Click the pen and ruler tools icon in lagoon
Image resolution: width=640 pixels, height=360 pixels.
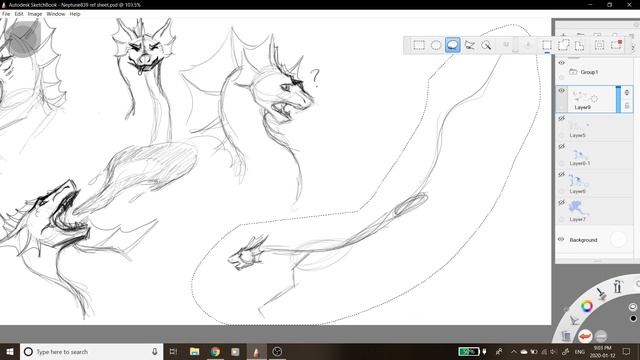click(618, 286)
